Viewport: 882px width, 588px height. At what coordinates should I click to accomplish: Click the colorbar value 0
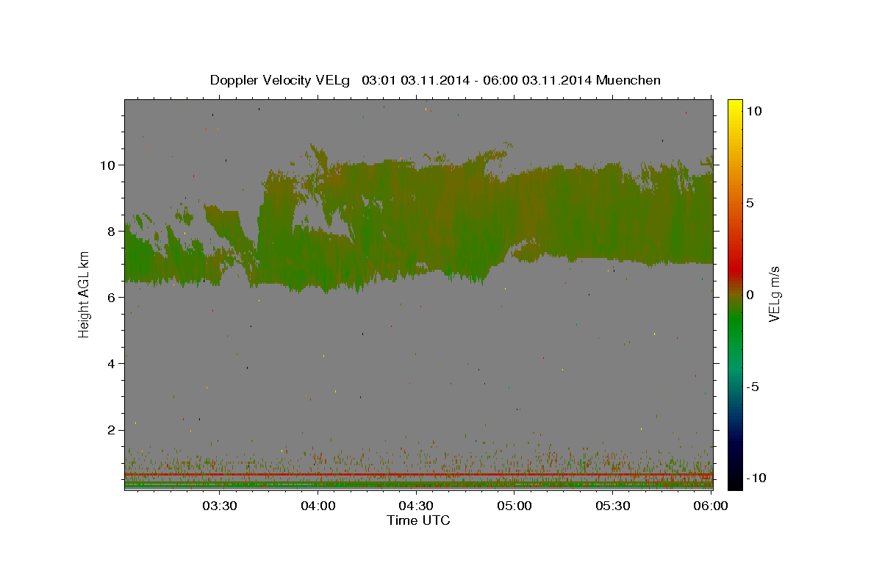pos(750,294)
